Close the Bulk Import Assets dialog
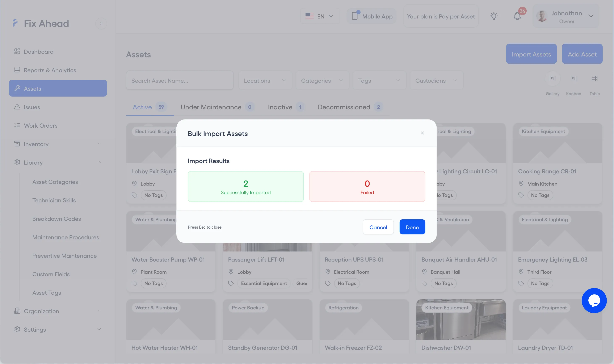This screenshot has height=364, width=614. (x=422, y=133)
